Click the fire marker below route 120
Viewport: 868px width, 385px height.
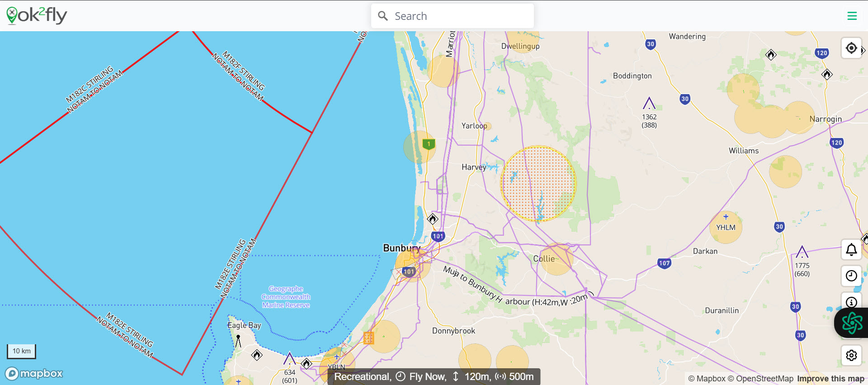(x=827, y=74)
